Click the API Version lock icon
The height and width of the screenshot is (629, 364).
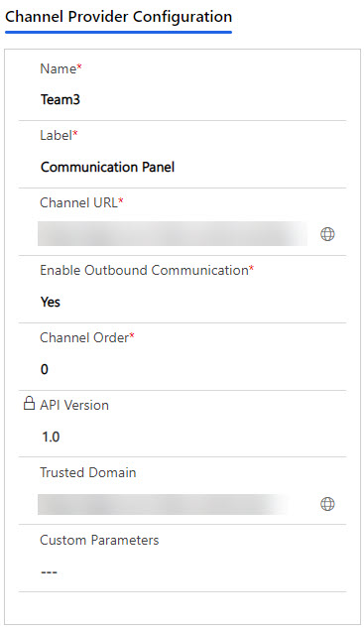pos(29,404)
